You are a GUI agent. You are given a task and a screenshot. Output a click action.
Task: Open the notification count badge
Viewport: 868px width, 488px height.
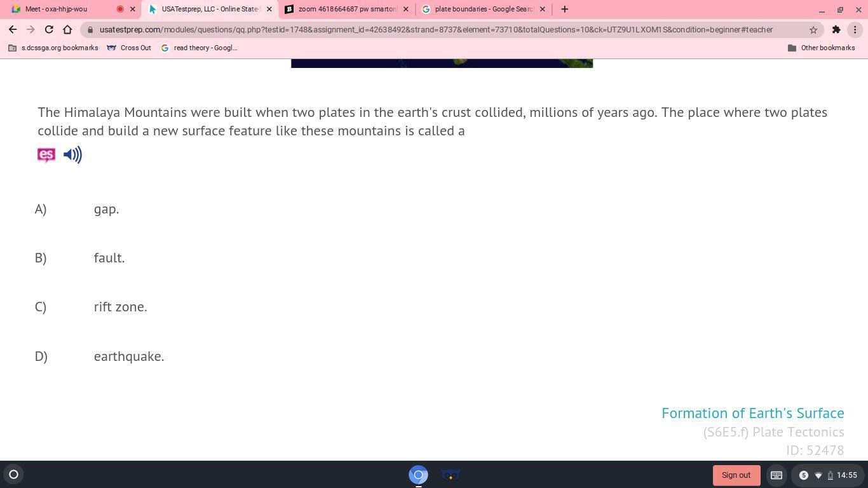[x=804, y=475]
